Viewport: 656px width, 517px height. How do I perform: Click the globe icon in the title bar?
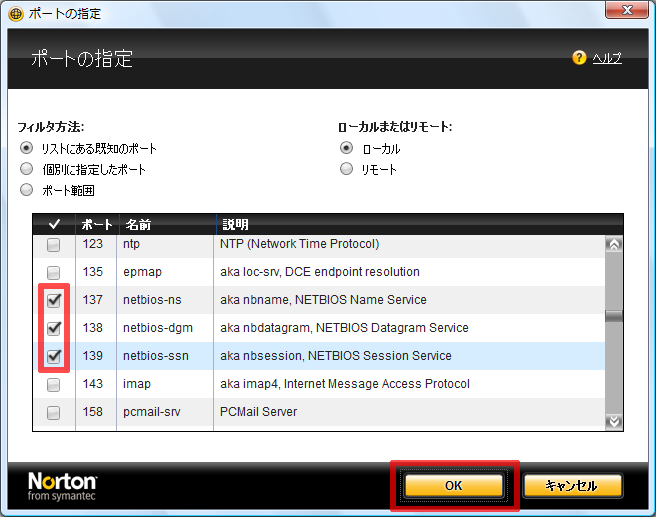click(15, 14)
